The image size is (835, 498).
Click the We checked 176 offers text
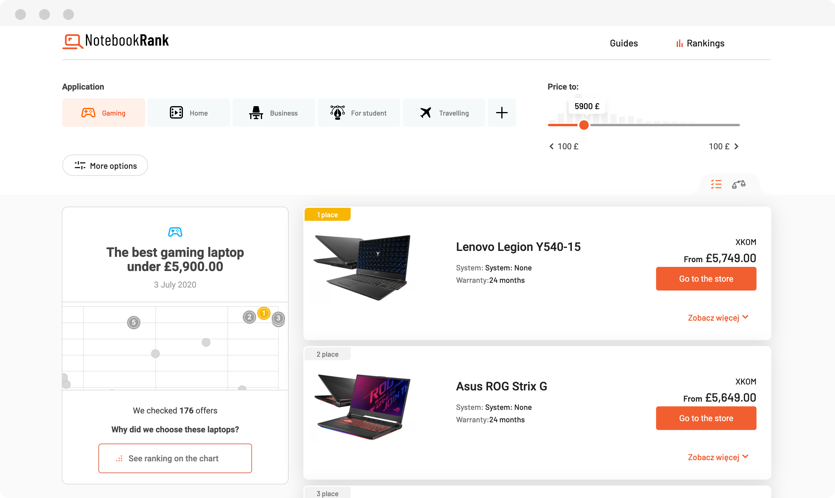[175, 411]
